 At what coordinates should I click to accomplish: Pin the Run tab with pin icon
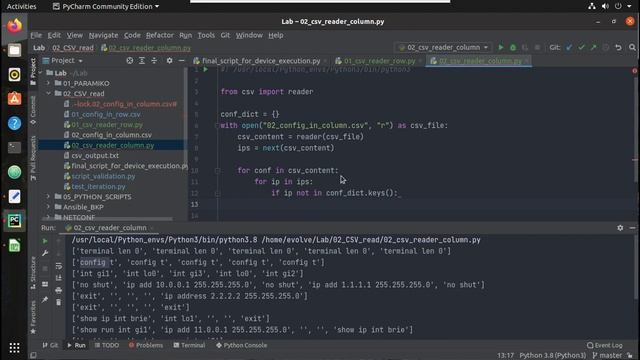(45, 300)
